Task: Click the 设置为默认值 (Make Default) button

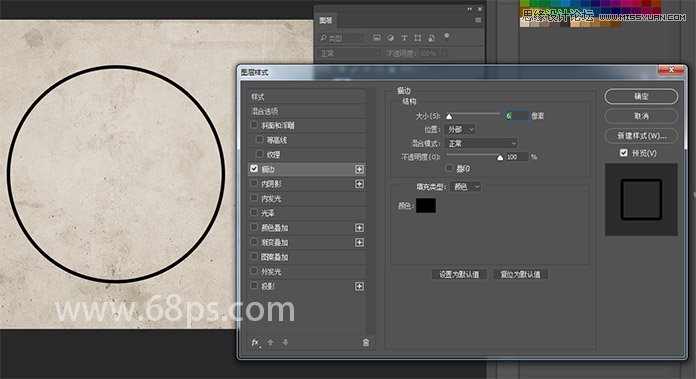Action: pos(459,274)
